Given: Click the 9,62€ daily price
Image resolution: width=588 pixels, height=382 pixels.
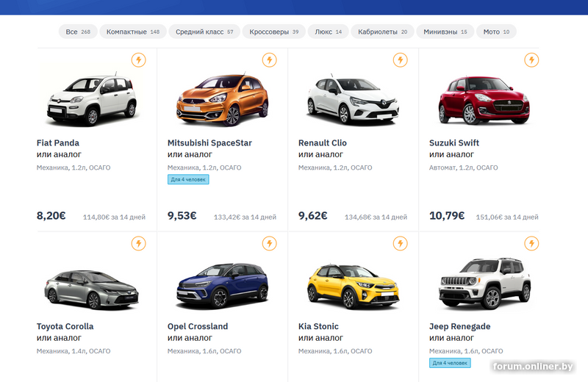Looking at the screenshot, I should [313, 215].
